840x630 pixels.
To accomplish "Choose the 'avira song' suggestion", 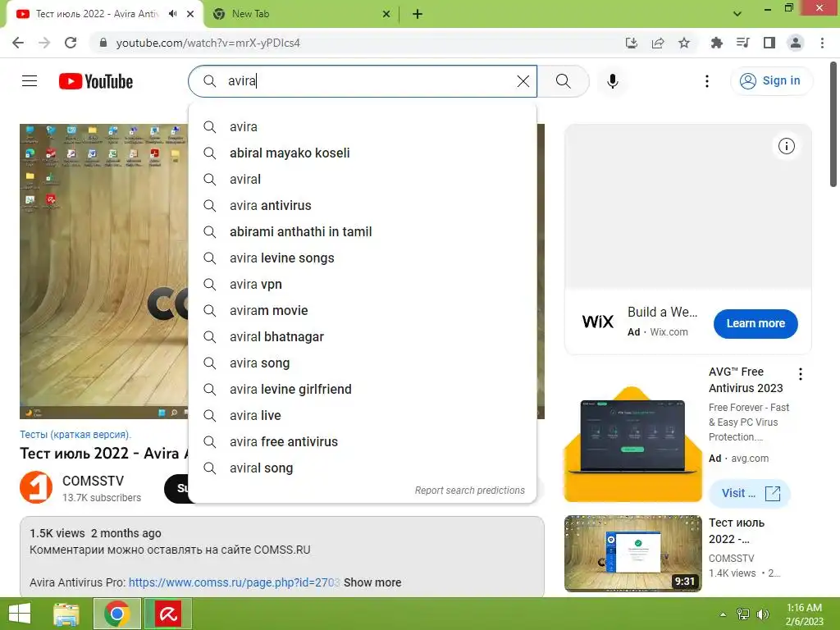I will pyautogui.click(x=363, y=363).
